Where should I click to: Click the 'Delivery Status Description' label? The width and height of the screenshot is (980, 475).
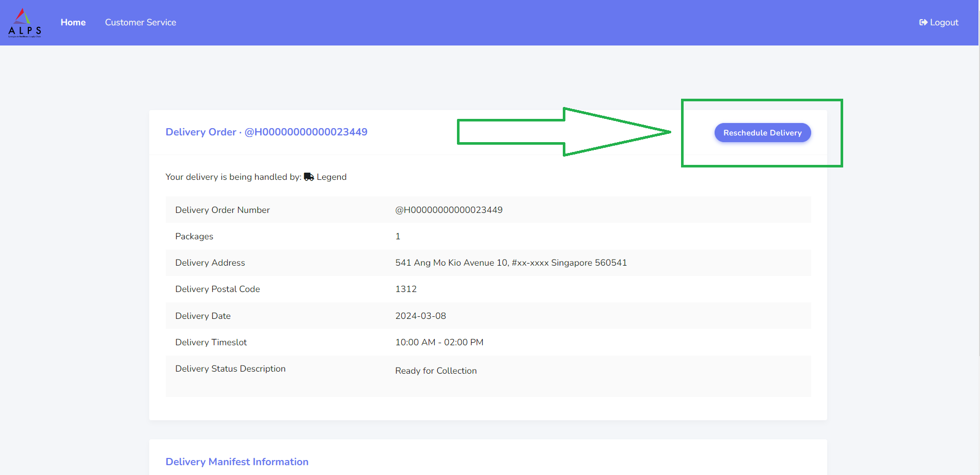click(x=230, y=369)
